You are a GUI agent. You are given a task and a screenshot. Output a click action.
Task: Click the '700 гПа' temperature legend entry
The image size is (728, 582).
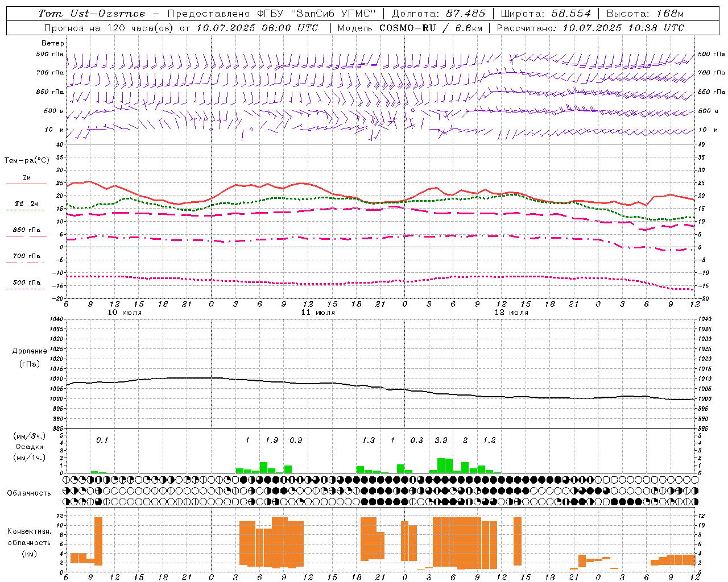[26, 256]
